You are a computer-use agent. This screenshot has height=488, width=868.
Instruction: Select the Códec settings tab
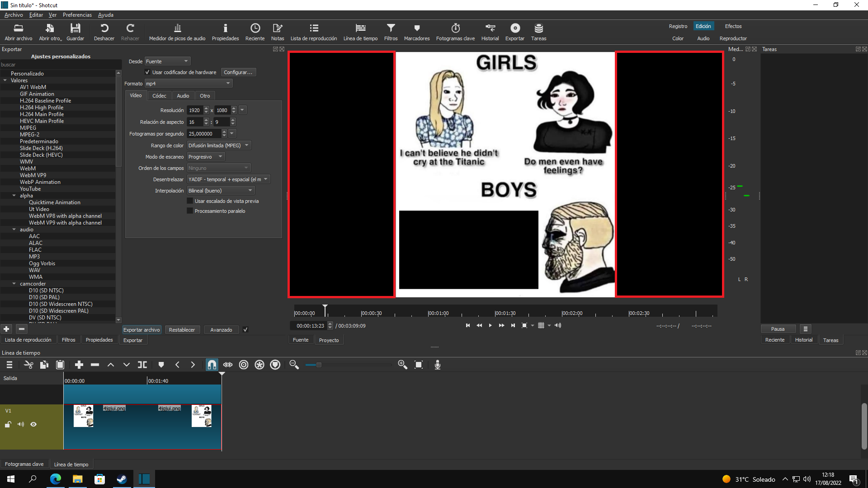point(159,95)
